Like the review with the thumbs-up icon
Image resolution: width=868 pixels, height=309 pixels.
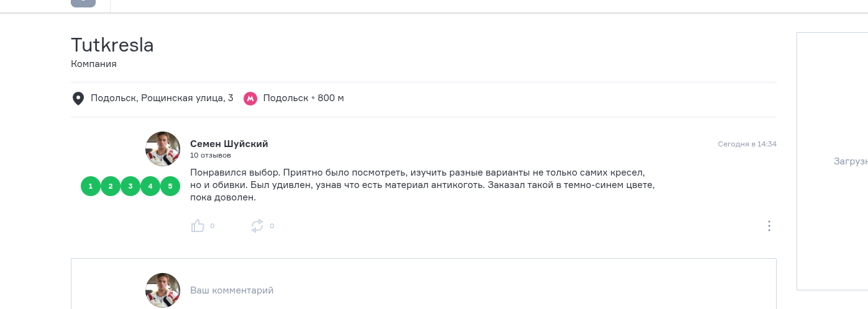198,226
